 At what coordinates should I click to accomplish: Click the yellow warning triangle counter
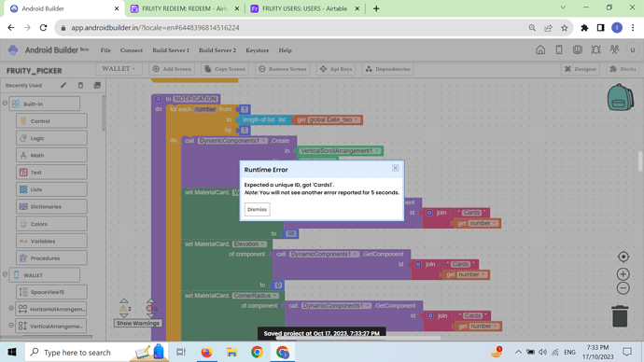coord(123,308)
